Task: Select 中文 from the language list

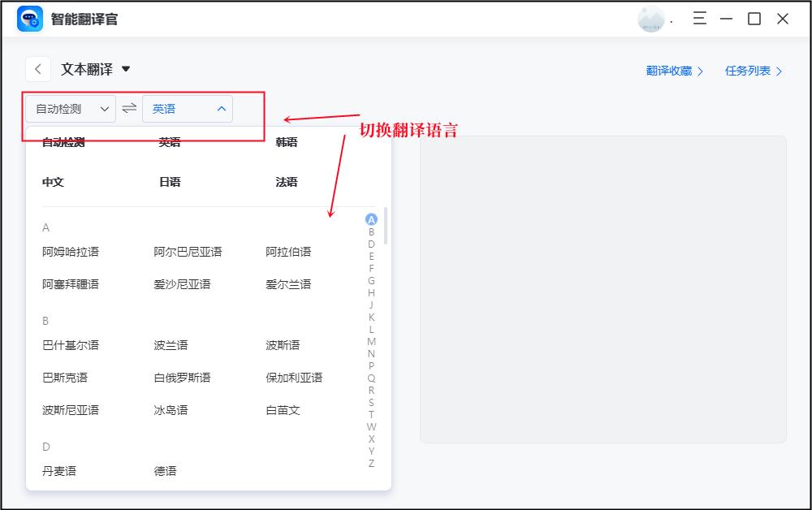Action: [52, 182]
